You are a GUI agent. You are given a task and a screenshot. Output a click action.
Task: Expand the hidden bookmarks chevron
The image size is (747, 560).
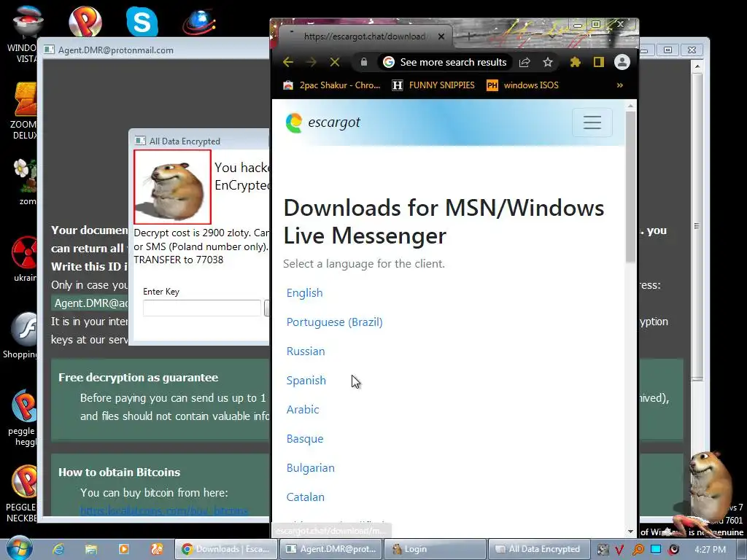click(x=620, y=85)
